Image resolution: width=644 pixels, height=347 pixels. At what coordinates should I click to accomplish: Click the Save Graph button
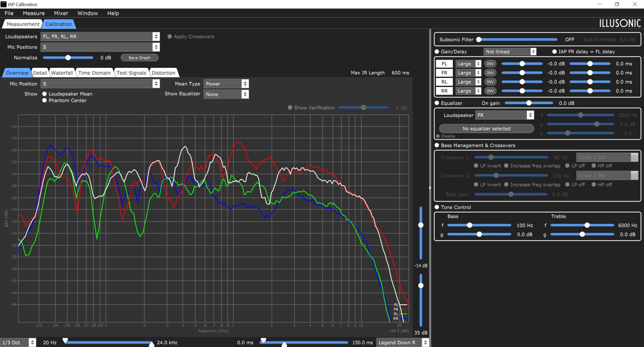tap(139, 58)
